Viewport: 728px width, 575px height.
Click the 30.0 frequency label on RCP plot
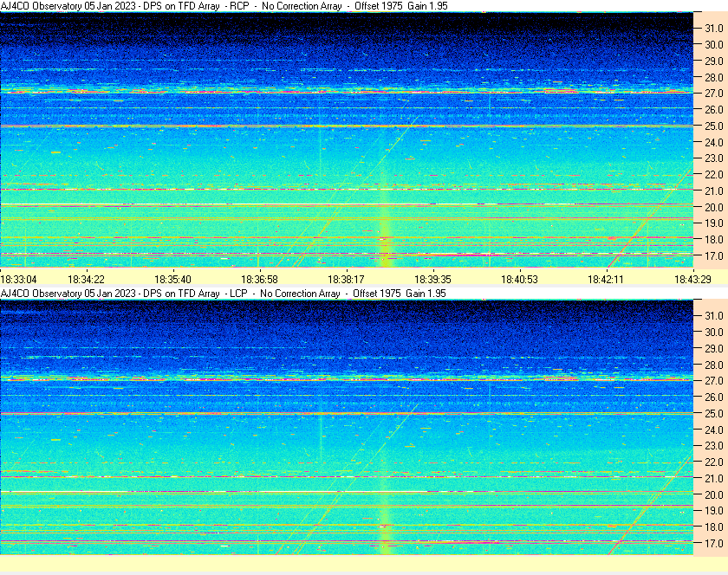(x=714, y=44)
